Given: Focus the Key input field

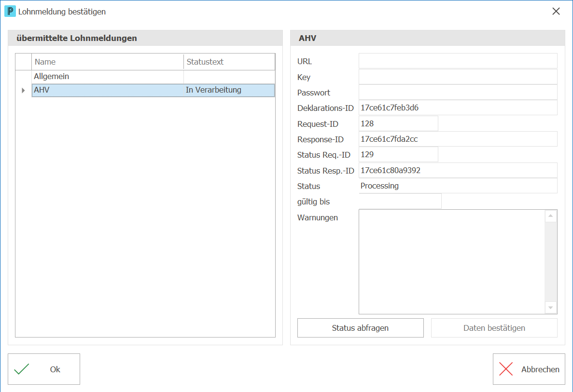Looking at the screenshot, I should [x=458, y=77].
